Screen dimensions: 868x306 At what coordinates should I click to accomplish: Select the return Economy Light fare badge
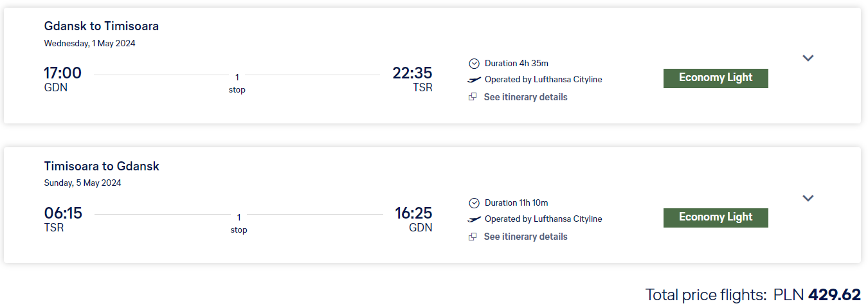tap(716, 217)
